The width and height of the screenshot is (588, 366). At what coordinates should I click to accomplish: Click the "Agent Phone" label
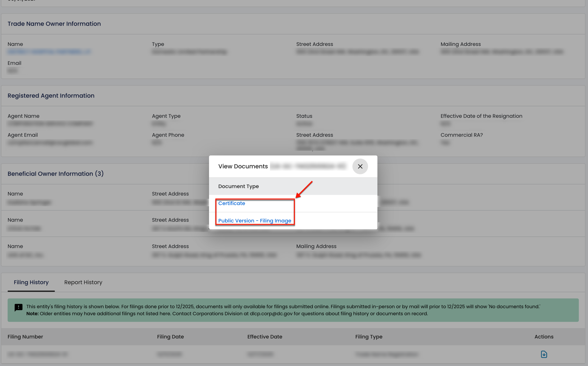168,135
